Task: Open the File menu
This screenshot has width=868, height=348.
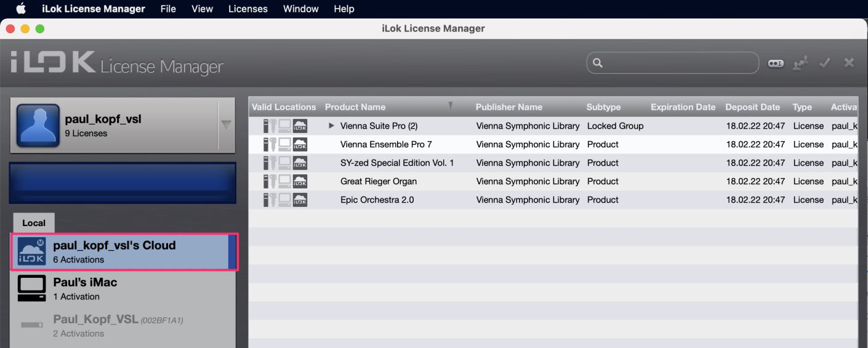Action: click(x=168, y=9)
